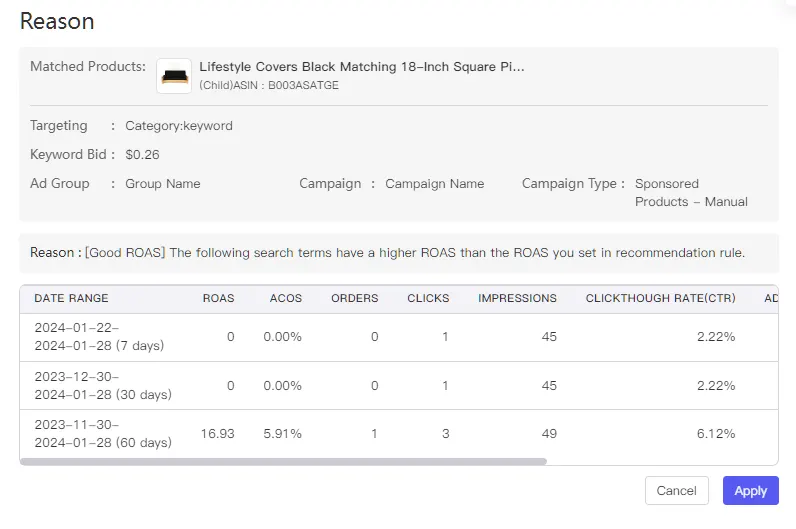This screenshot has height=529, width=796.
Task: Click the Apply button
Action: [750, 490]
